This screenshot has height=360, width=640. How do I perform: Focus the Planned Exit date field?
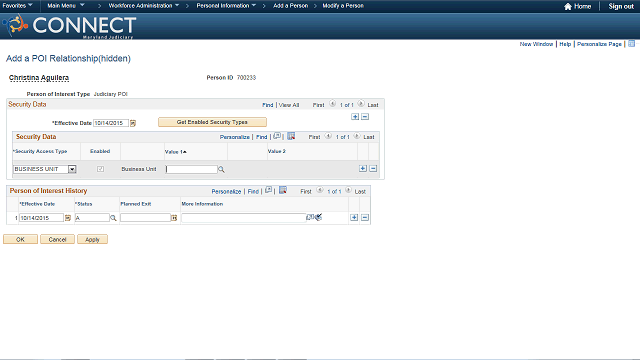pyautogui.click(x=145, y=218)
